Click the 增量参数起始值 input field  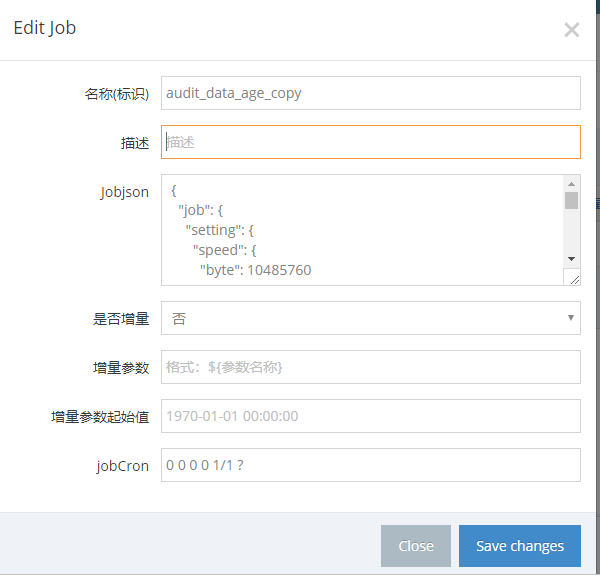tap(370, 416)
